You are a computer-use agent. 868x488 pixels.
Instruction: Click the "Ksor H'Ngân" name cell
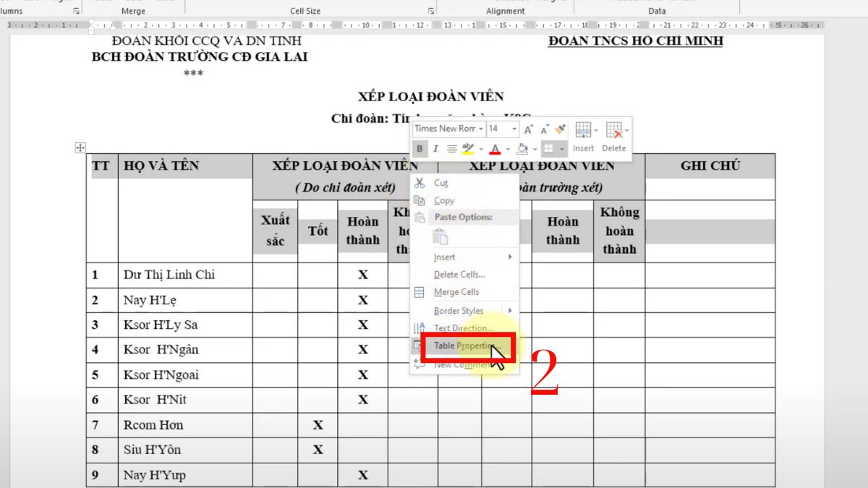[185, 349]
